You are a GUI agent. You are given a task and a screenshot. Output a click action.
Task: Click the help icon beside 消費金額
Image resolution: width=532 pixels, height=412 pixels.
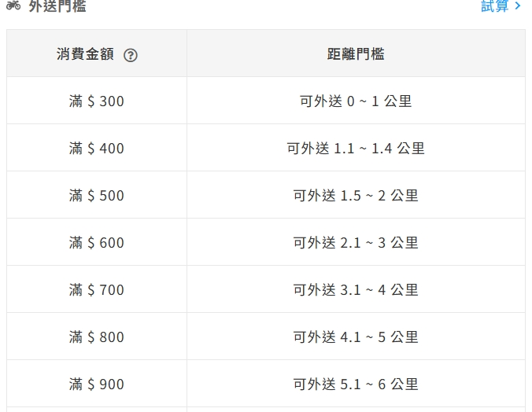pos(131,55)
